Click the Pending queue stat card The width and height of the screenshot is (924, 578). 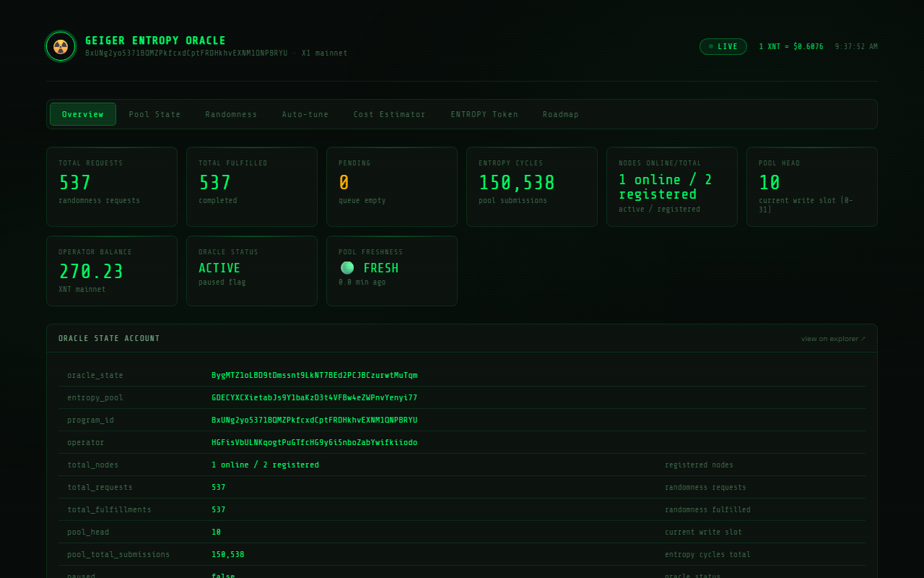pos(392,187)
